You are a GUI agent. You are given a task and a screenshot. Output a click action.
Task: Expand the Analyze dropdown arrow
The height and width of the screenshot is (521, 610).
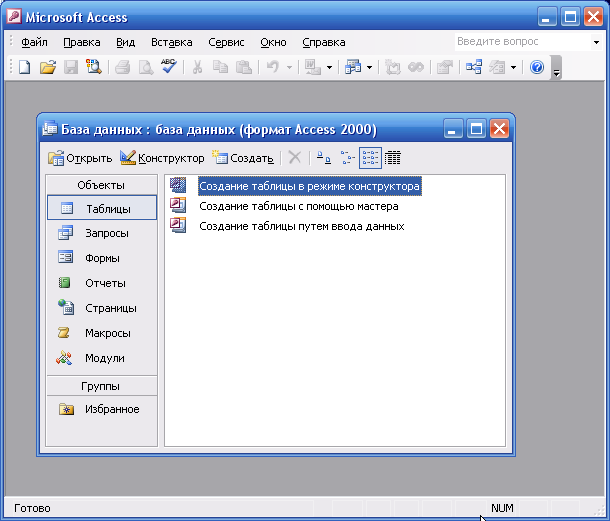370,67
